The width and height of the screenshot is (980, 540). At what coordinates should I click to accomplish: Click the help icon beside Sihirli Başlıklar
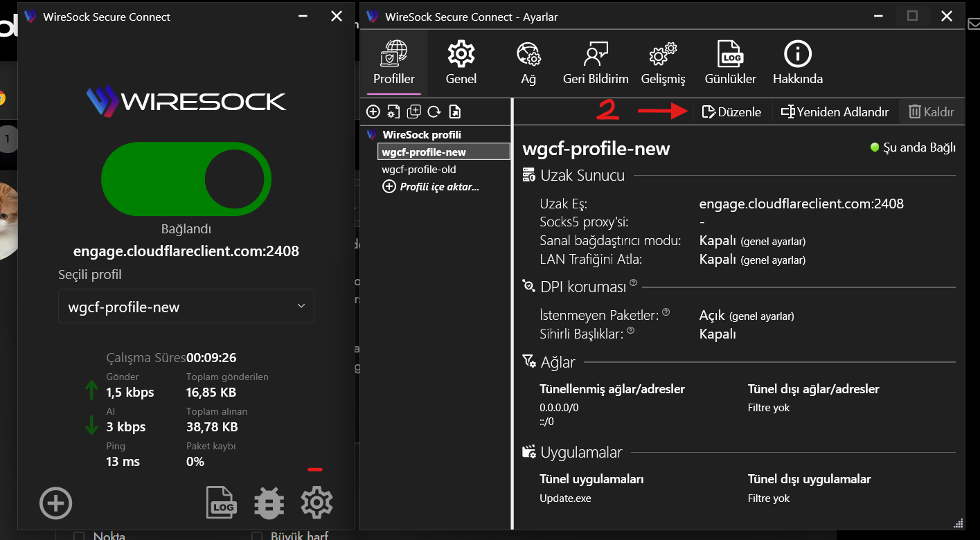point(630,331)
